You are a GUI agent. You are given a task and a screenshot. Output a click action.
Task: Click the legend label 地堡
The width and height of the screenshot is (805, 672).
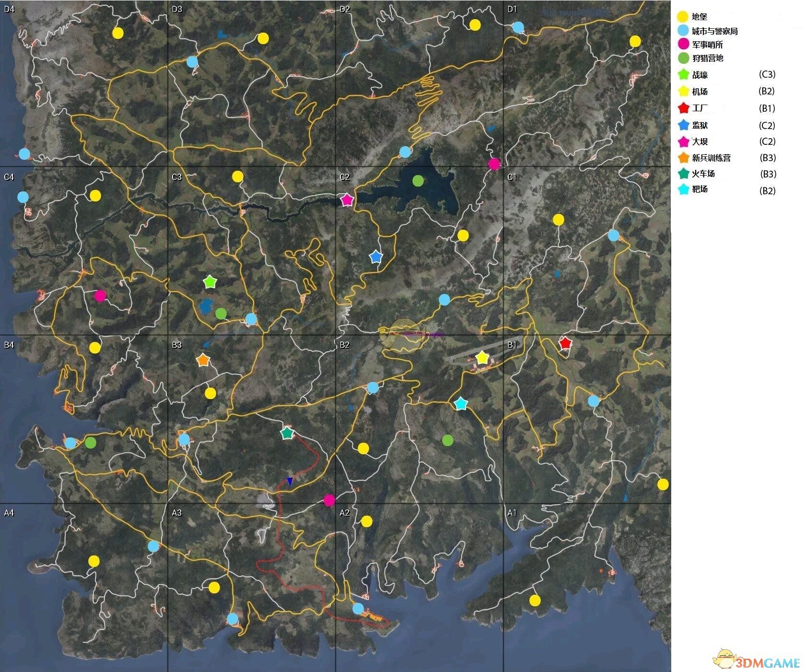click(700, 17)
